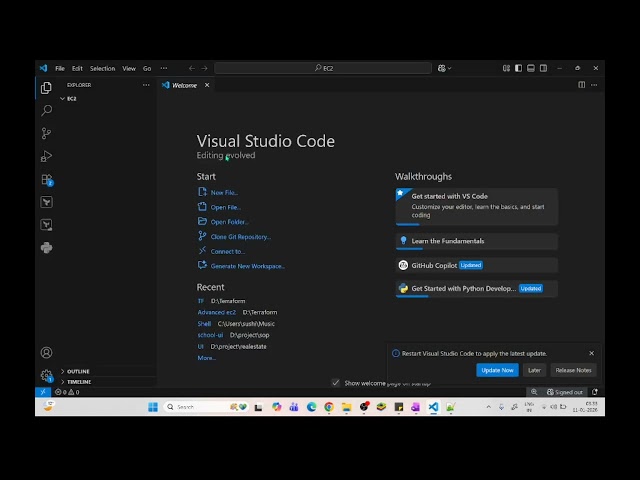Click the remote window status bar icon
The height and width of the screenshot is (480, 640).
(43, 392)
